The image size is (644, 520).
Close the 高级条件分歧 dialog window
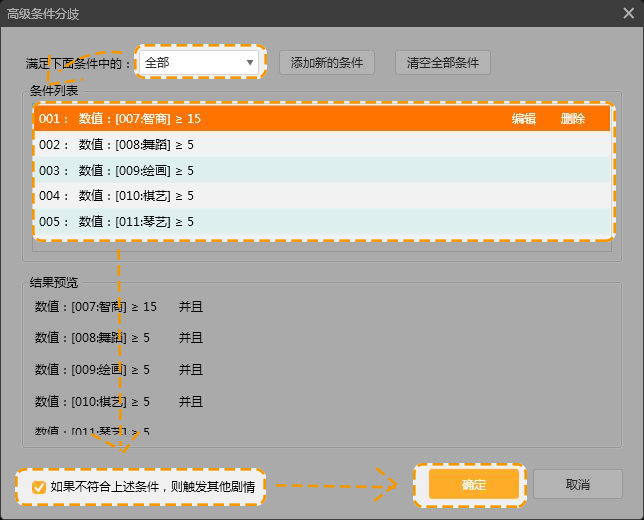pos(624,13)
